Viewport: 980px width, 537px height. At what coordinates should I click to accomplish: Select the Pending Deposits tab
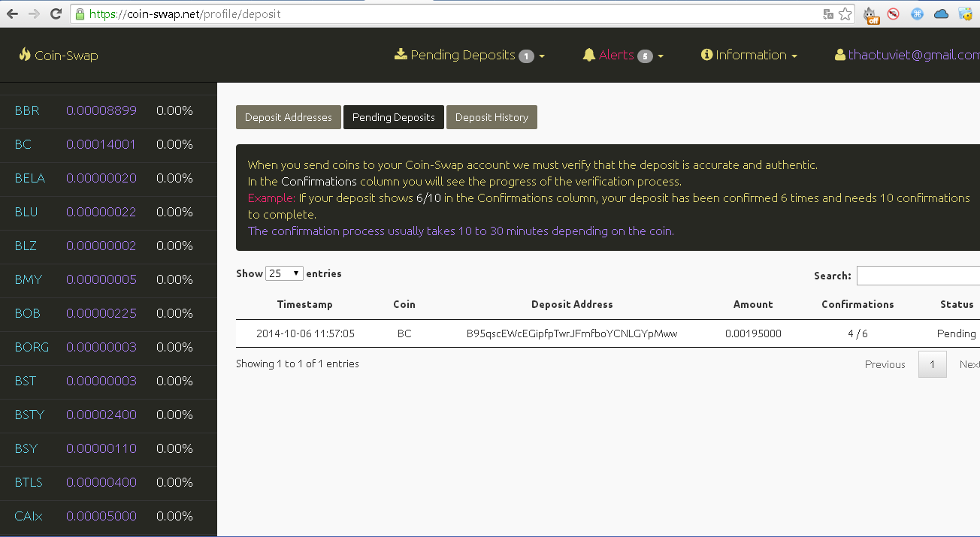coord(394,117)
